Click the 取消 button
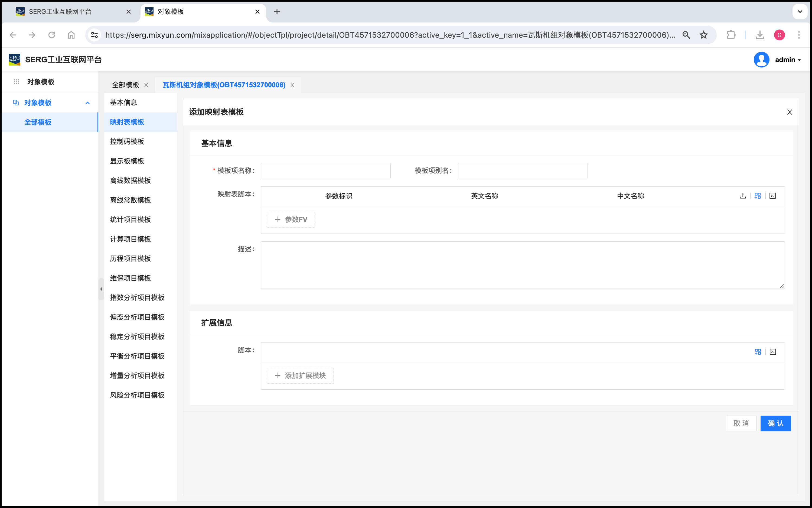Image resolution: width=812 pixels, height=508 pixels. pyautogui.click(x=741, y=423)
